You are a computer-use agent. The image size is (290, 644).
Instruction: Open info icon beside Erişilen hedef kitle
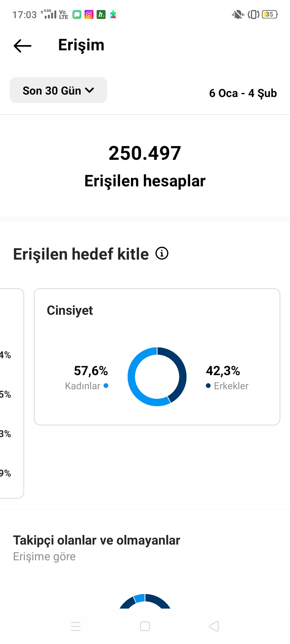(x=162, y=254)
